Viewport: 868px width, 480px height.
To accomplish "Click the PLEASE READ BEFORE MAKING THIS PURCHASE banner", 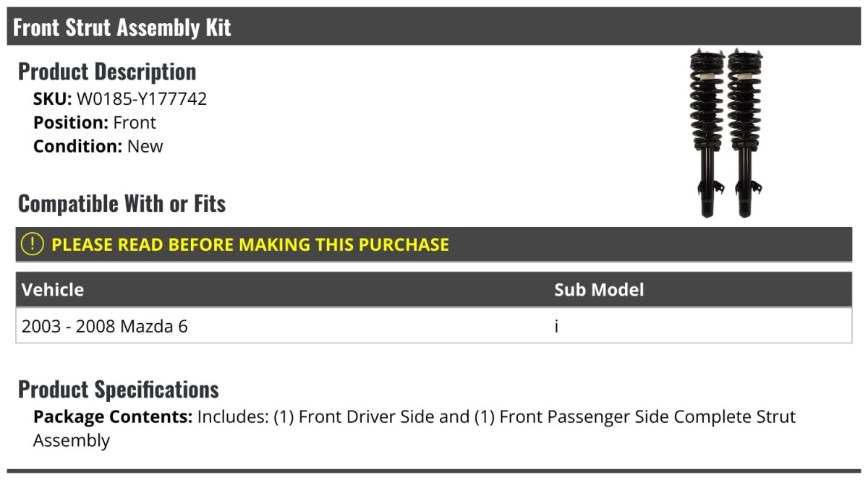I will point(250,244).
